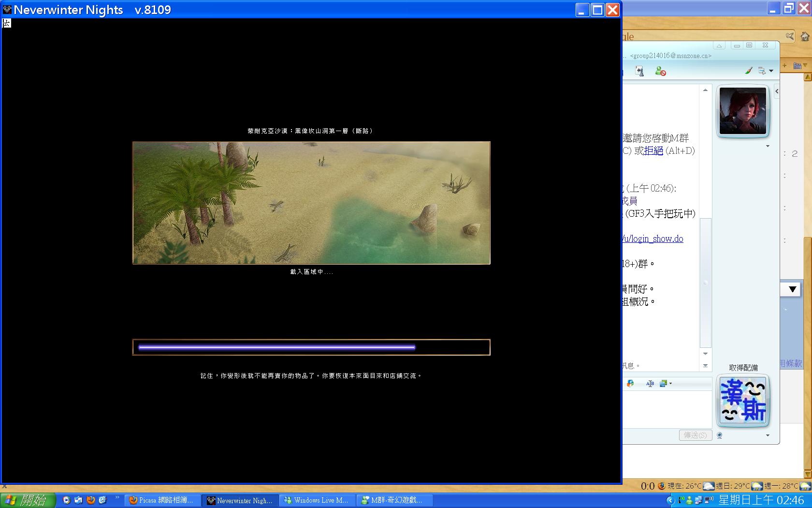Launch Firefox from the quick launch bar
Image resolution: width=812 pixels, height=508 pixels.
pyautogui.click(x=90, y=500)
